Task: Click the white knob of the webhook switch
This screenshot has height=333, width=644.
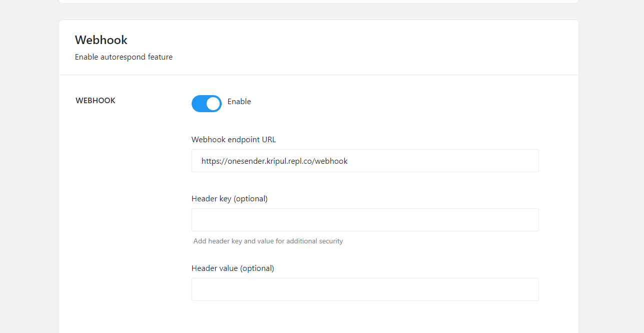Action: [213, 104]
